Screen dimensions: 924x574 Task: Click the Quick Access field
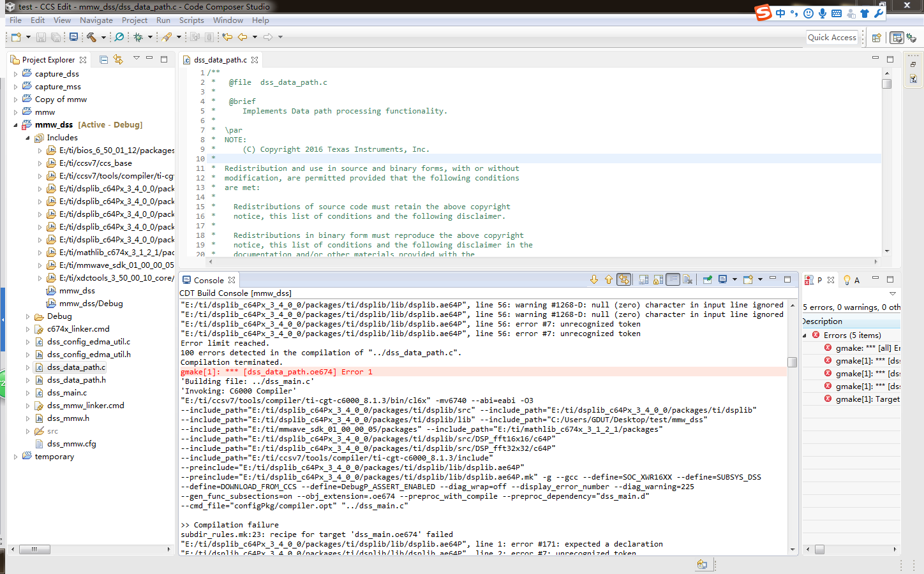point(832,38)
